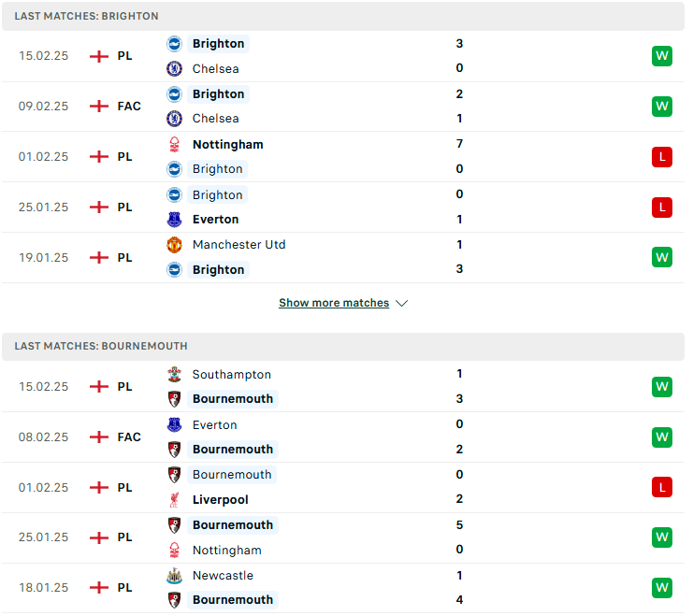Click Southampton crest icon
The width and height of the screenshot is (693, 616).
[176, 376]
